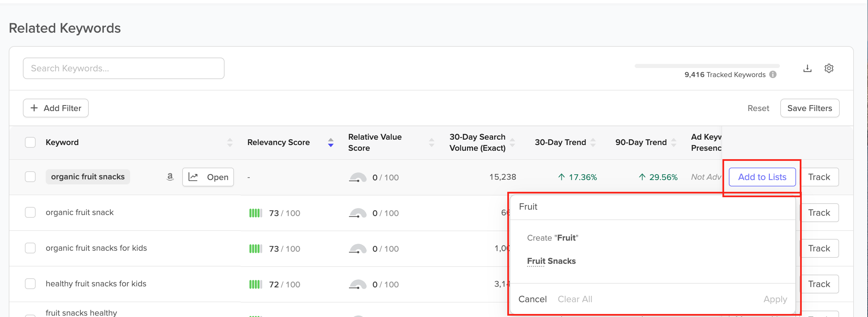Open Amazon icon for organic fruit snacks
This screenshot has height=317, width=868.
pyautogui.click(x=170, y=177)
